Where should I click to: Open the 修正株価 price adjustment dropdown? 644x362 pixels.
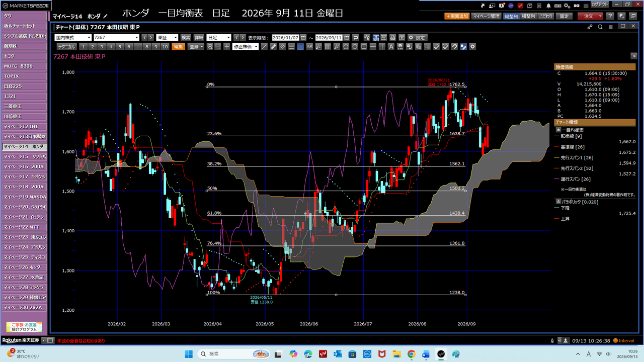[245, 47]
